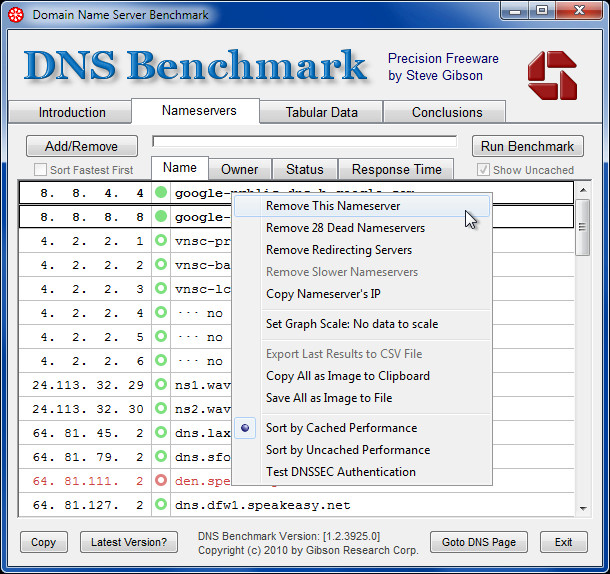Open the Tabular Data tab

pyautogui.click(x=321, y=112)
